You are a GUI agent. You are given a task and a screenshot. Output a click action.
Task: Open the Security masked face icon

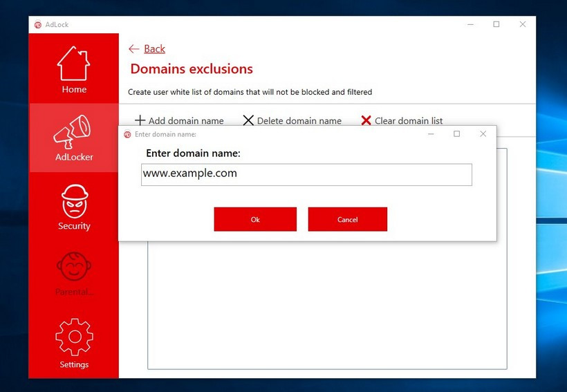tap(75, 201)
